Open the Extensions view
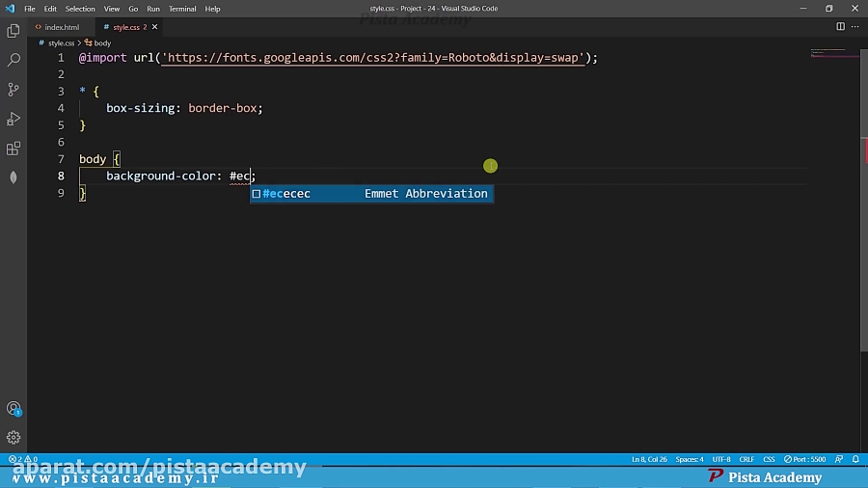Image resolution: width=868 pixels, height=488 pixels. [x=14, y=149]
